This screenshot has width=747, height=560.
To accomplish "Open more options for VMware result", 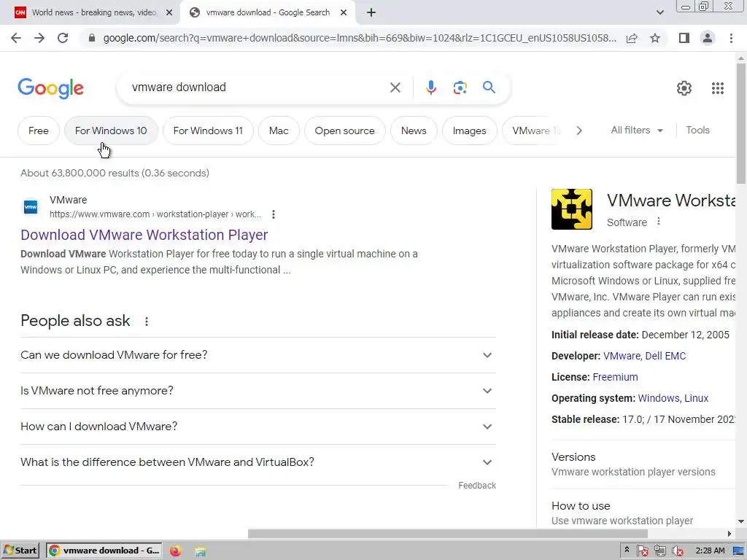I will point(274,214).
